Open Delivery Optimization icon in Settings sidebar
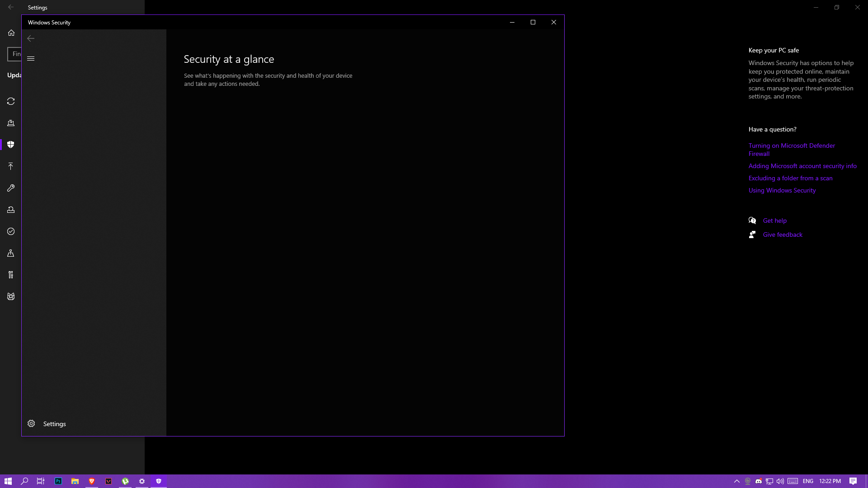This screenshot has height=488, width=868. 11,123
